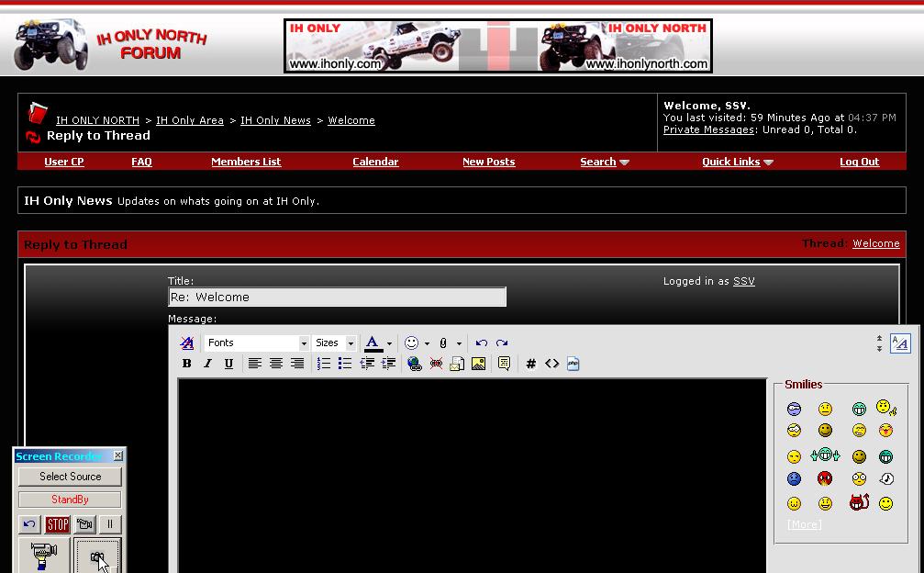
Task: Open the text color dropdown arrow
Action: tap(389, 343)
